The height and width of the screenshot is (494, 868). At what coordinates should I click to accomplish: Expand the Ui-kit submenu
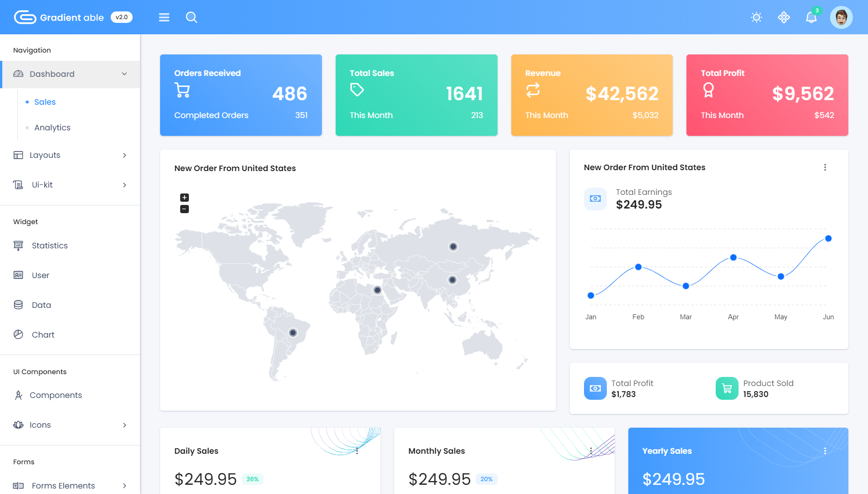pos(70,185)
